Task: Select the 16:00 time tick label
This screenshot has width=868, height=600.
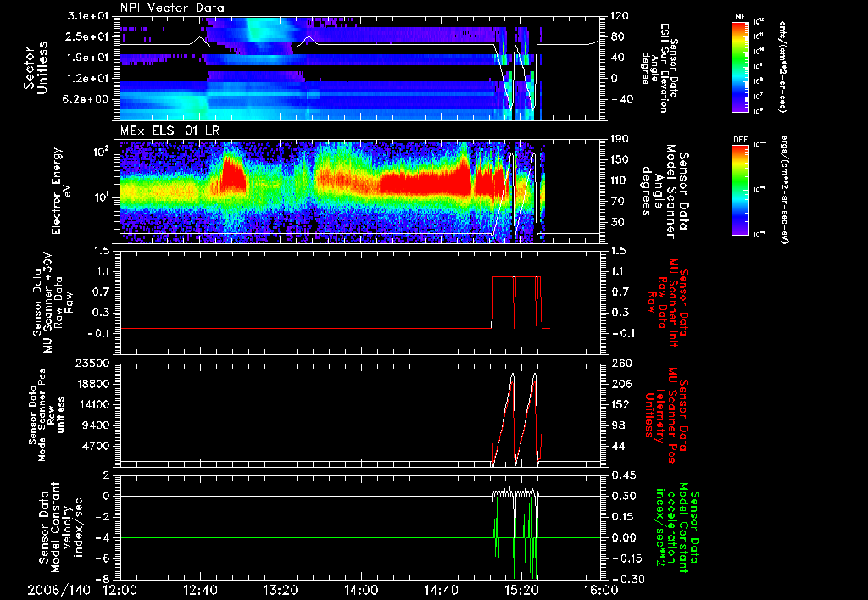Action: [x=600, y=589]
